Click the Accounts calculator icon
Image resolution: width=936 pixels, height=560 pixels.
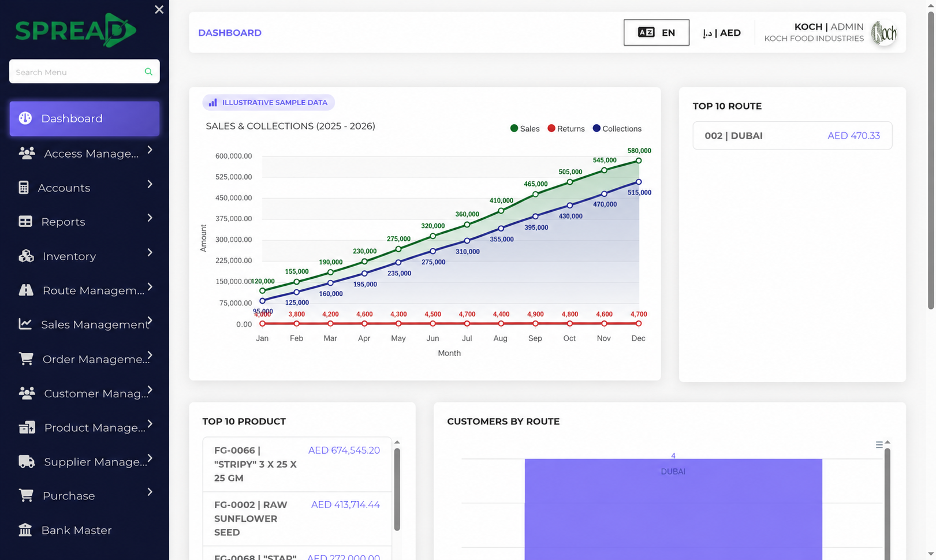[24, 188]
